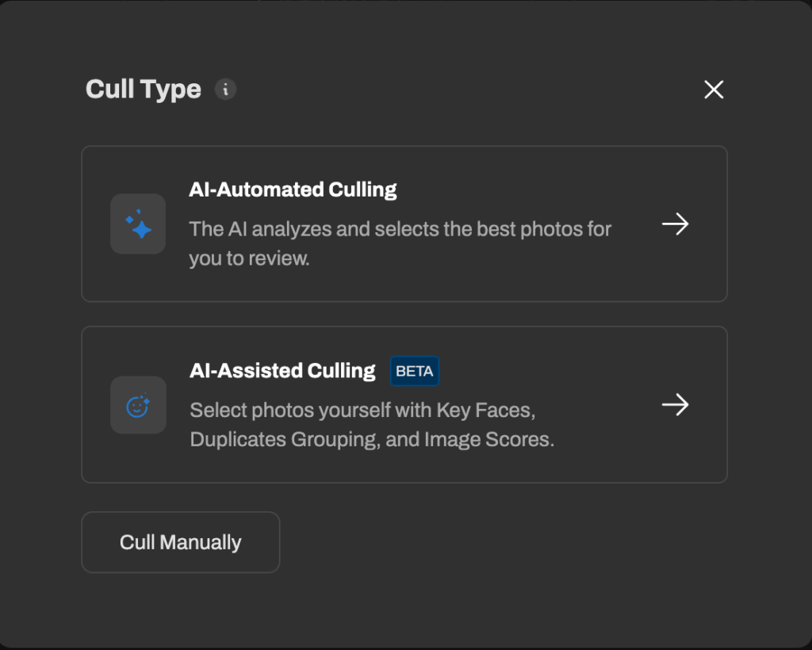Choose the AI-Automated Culling option

coord(404,224)
